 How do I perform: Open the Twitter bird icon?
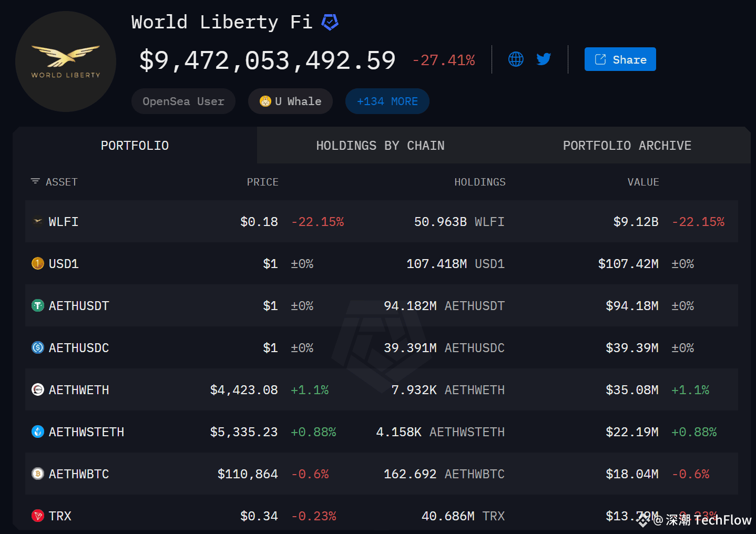544,59
